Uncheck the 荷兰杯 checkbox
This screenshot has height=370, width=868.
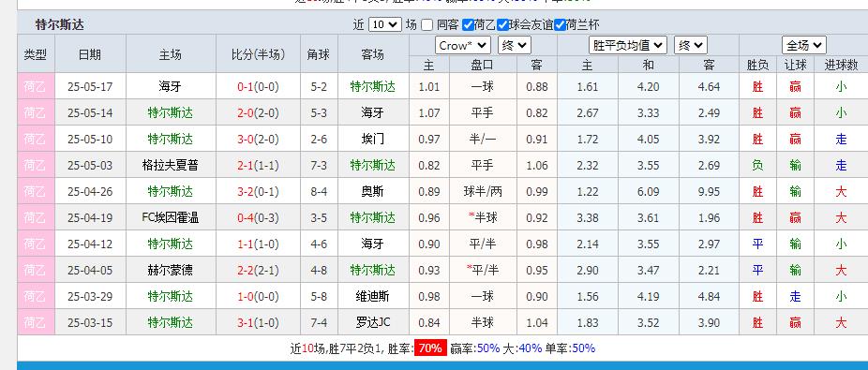(x=560, y=25)
